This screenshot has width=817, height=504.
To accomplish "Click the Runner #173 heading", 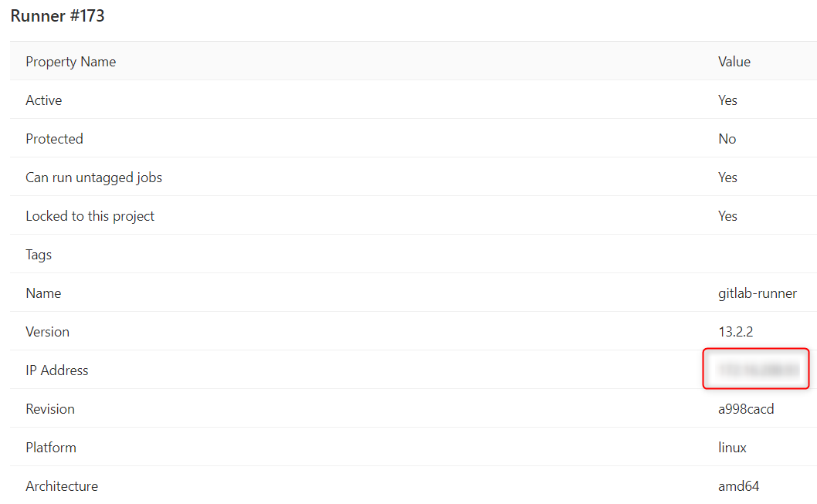I will [57, 15].
